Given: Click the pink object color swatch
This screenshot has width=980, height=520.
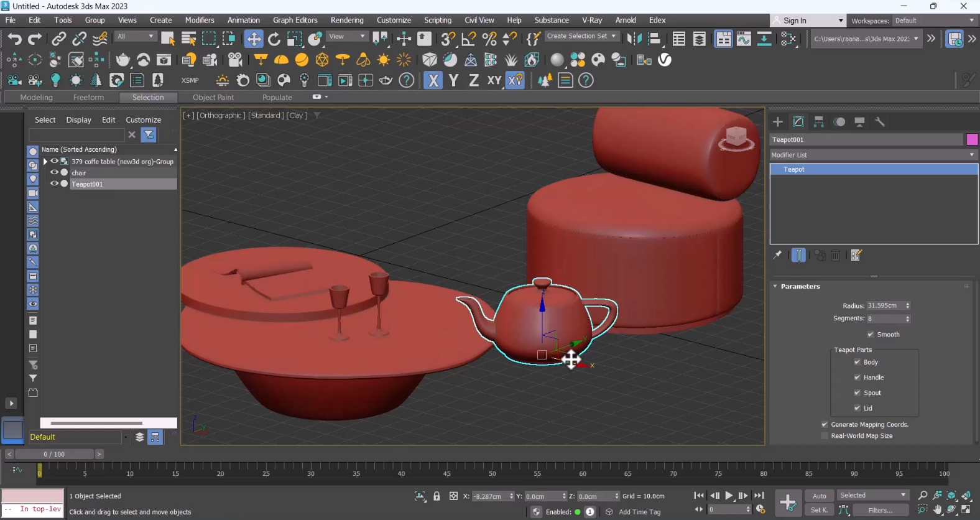Looking at the screenshot, I should [x=972, y=139].
